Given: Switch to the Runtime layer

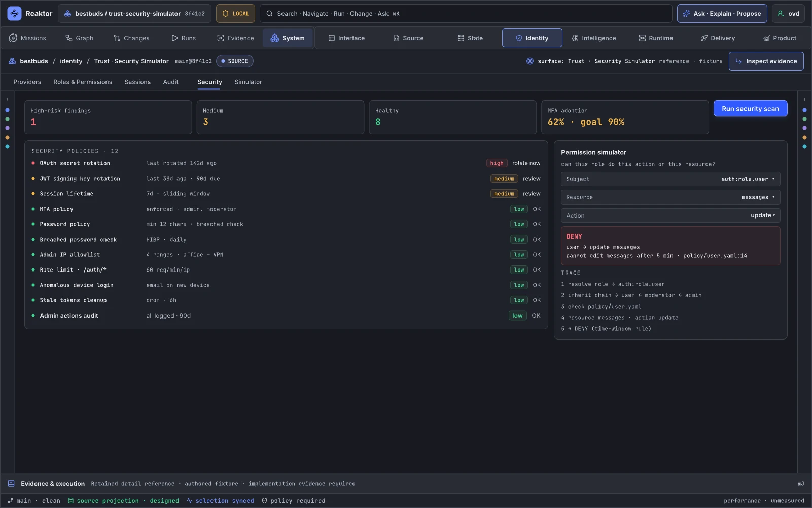Looking at the screenshot, I should coord(656,38).
